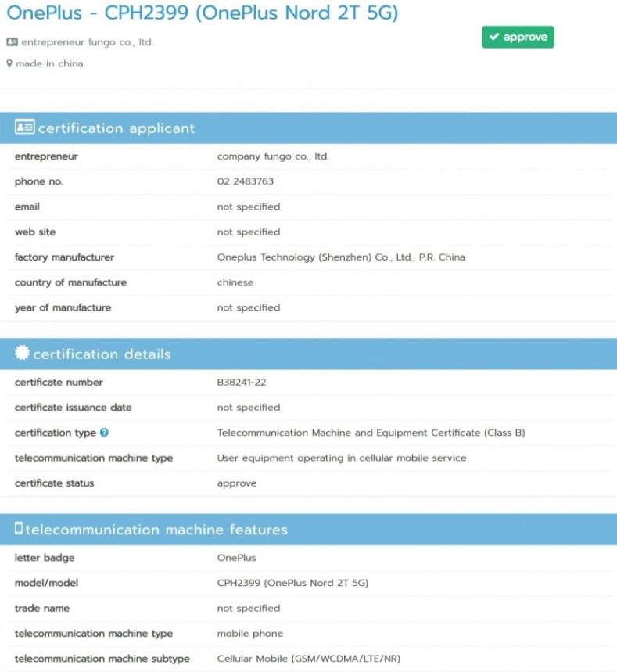Click the certificate number B38241-22
The height and width of the screenshot is (672, 617).
click(x=241, y=383)
